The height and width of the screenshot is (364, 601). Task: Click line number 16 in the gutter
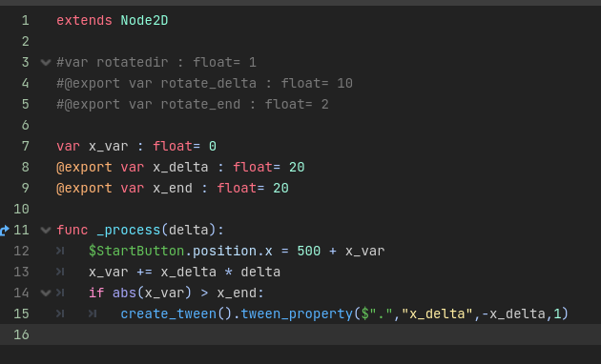point(21,334)
